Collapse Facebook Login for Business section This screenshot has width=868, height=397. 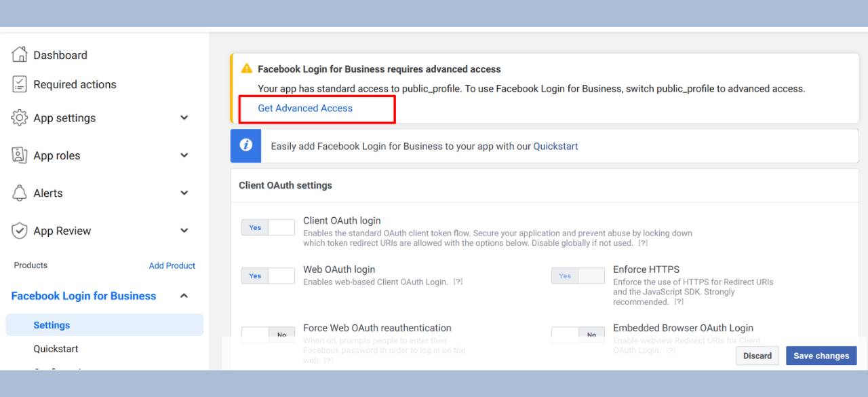[184, 296]
